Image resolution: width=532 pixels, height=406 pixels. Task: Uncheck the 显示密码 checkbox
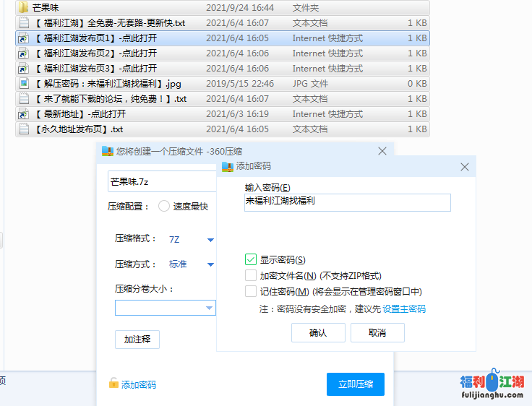251,259
